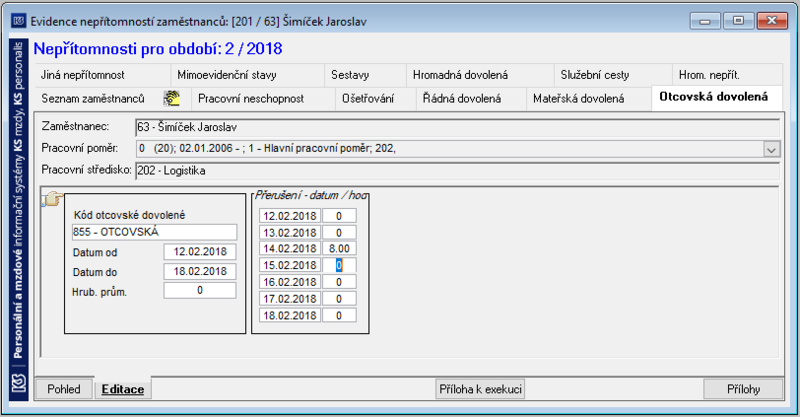Switch to Pohled view mode
This screenshot has width=800, height=417.
(x=64, y=389)
